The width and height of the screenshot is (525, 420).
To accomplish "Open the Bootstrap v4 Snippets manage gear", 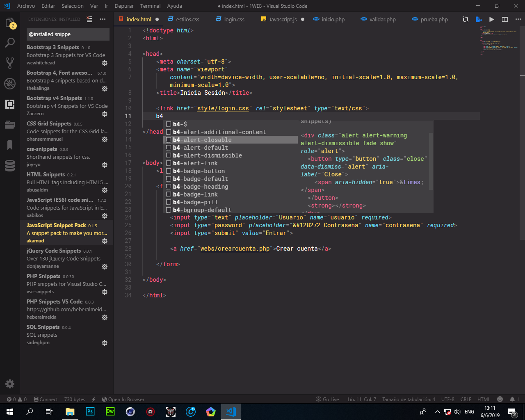I will 105,114.
